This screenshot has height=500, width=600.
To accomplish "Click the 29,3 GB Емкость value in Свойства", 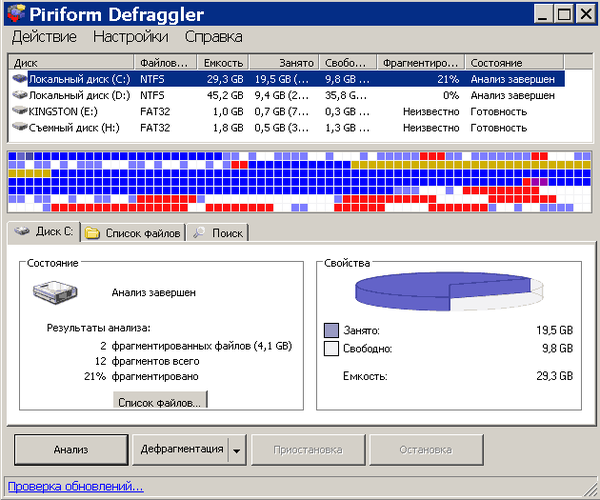I will point(554,376).
